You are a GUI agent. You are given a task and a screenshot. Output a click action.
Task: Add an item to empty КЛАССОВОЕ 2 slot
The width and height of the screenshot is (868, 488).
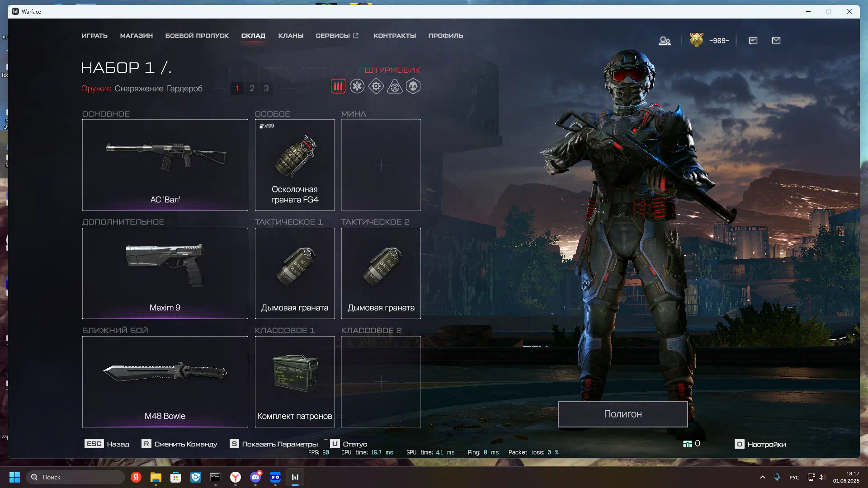pyautogui.click(x=381, y=382)
